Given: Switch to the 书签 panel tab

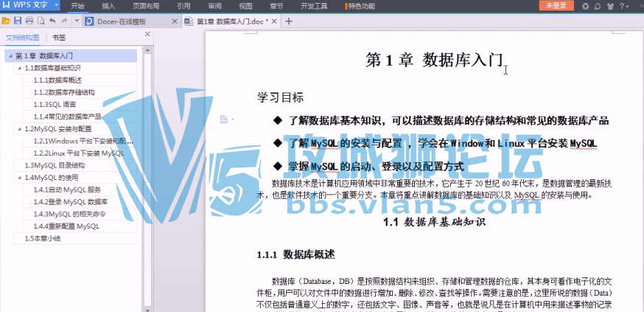Looking at the screenshot, I should pos(59,38).
